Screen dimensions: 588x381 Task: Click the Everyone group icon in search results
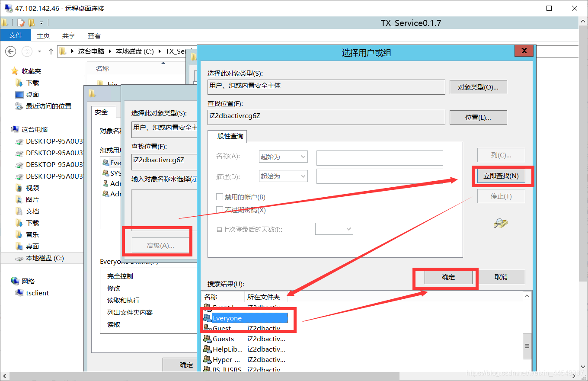(207, 318)
